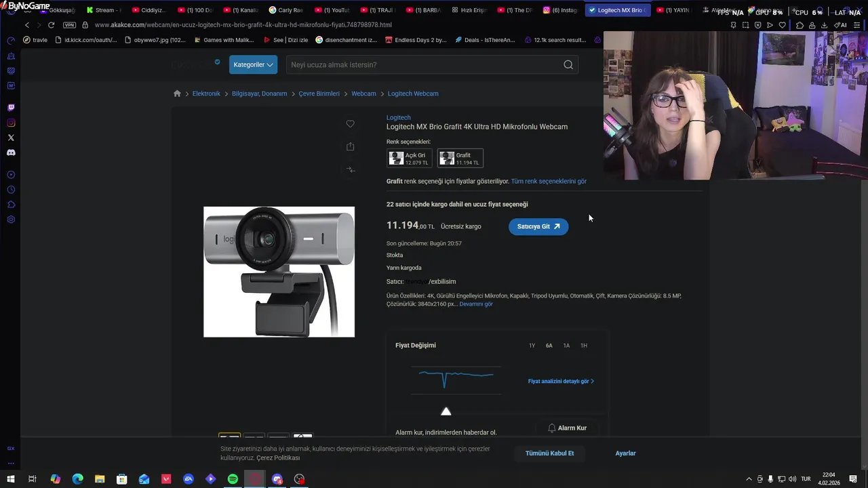
Task: Switch to the Ciddiyiz YouTube tab
Action: tap(149, 10)
